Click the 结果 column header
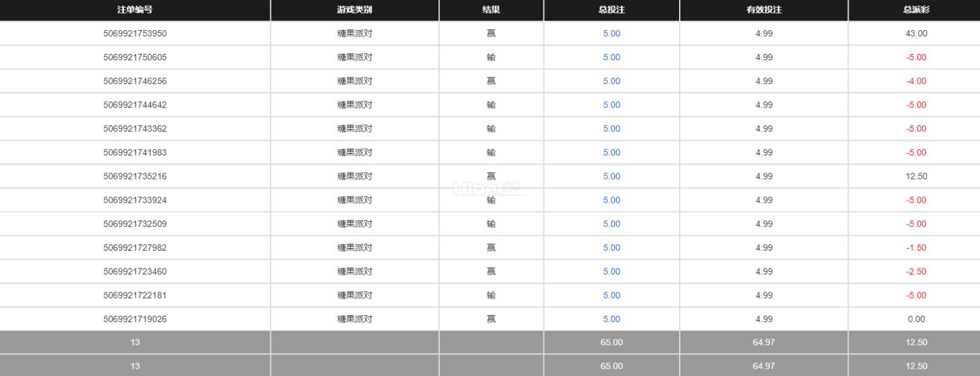This screenshot has width=980, height=376. (491, 10)
